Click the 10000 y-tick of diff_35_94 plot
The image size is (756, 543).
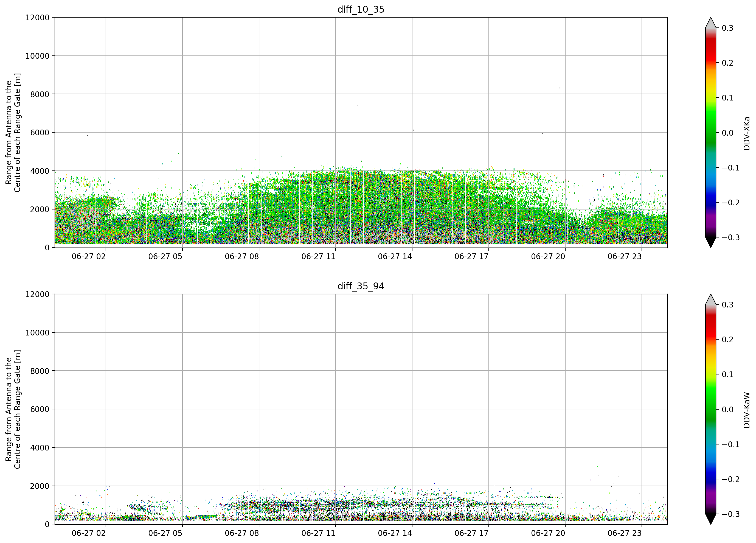pos(37,333)
